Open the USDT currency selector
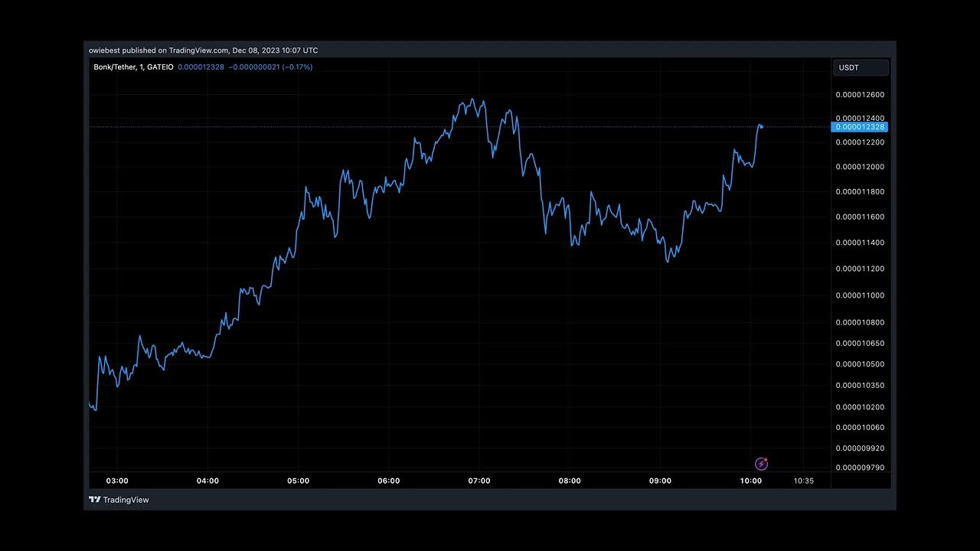 pos(861,67)
